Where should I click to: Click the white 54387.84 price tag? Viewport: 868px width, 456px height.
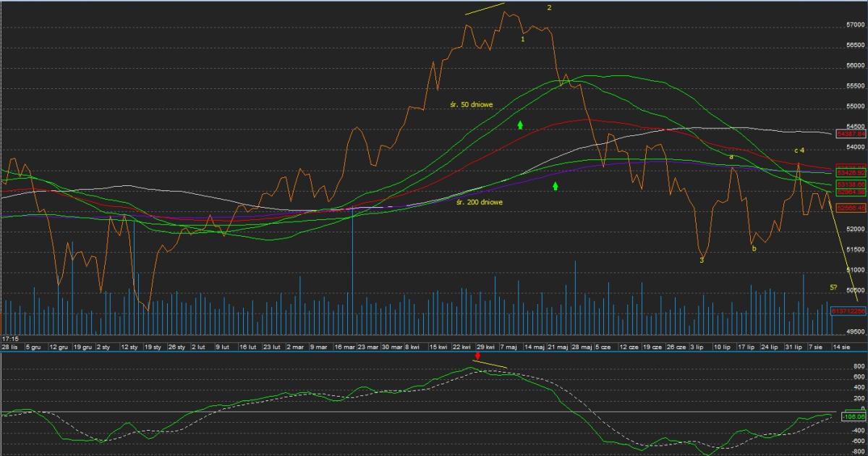point(851,134)
